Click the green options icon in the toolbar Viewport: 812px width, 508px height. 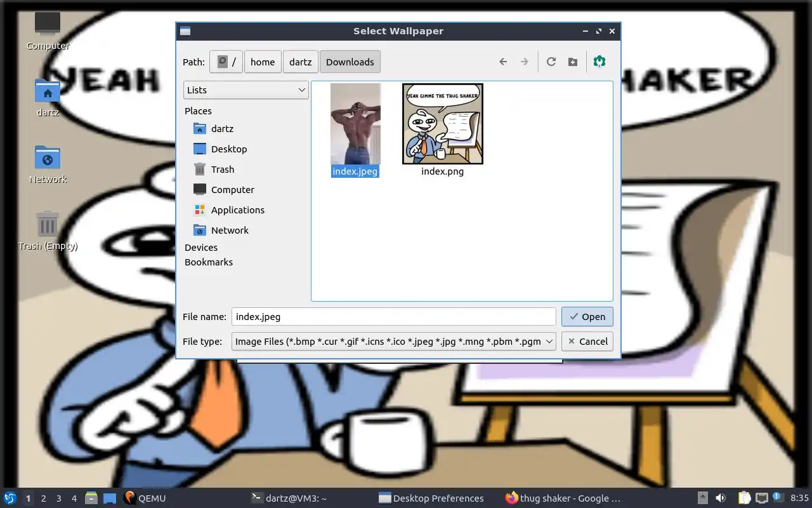(x=599, y=62)
